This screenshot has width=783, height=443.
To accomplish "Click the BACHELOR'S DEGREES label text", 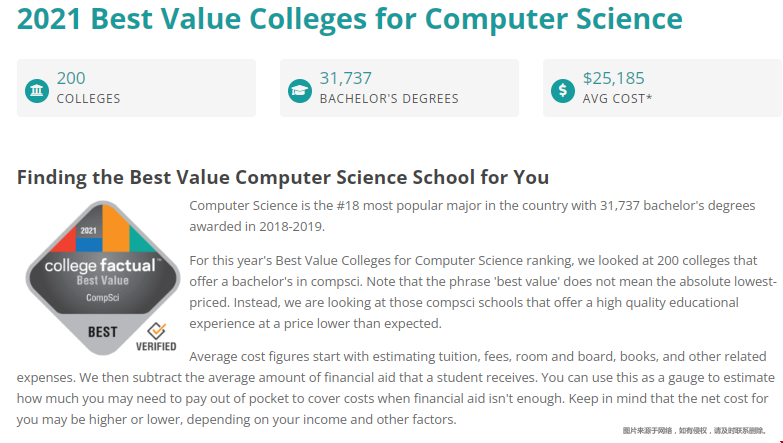I will point(389,99).
